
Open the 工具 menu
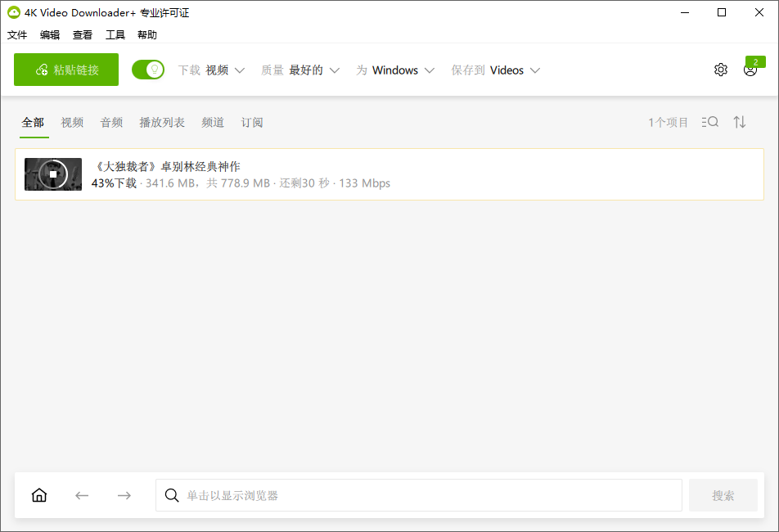pyautogui.click(x=115, y=34)
